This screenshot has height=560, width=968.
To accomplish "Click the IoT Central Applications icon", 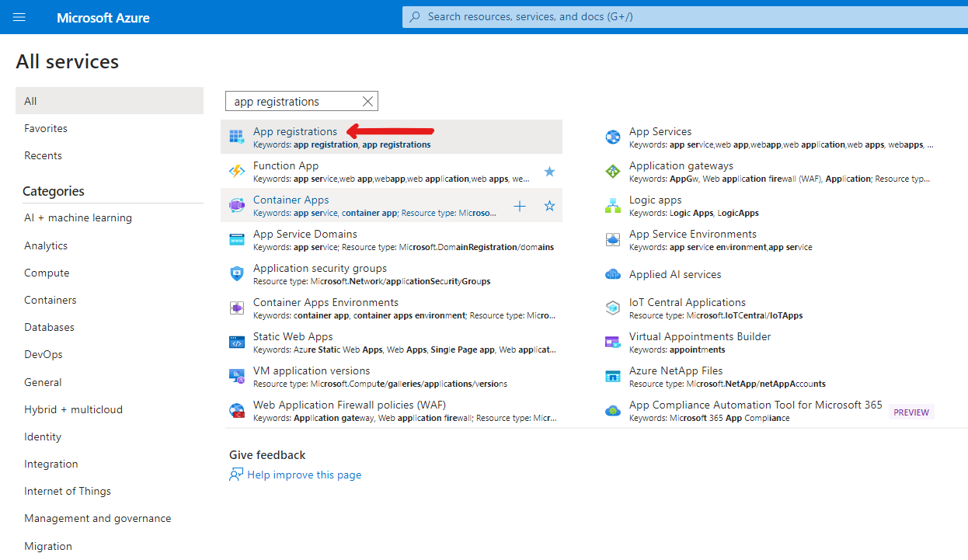I will 613,308.
